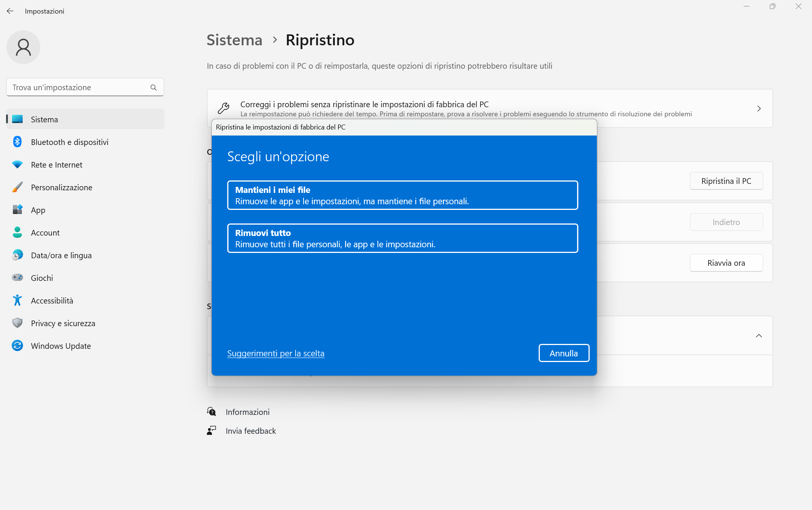Expand the troubleshooting row chevron
This screenshot has width=812, height=510.
coord(759,108)
